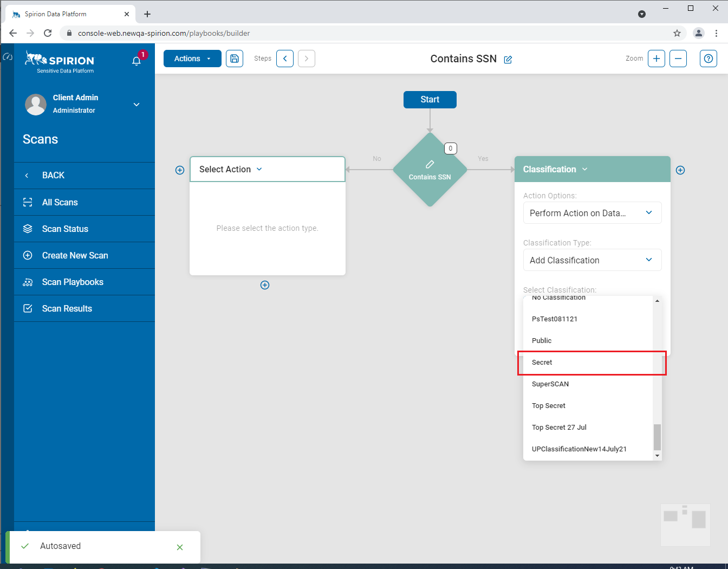Open the Actions dropdown button
Viewport: 728px width, 569px height.
pyautogui.click(x=192, y=59)
